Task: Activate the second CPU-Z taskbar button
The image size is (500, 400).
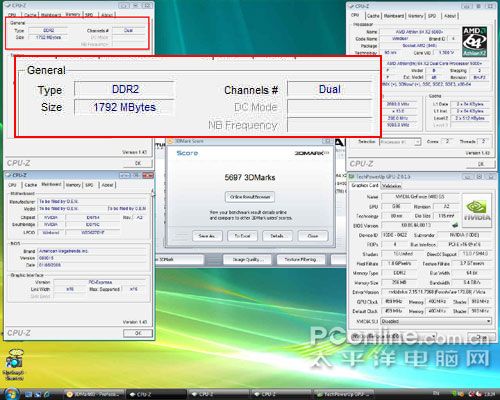Action: click(218, 394)
